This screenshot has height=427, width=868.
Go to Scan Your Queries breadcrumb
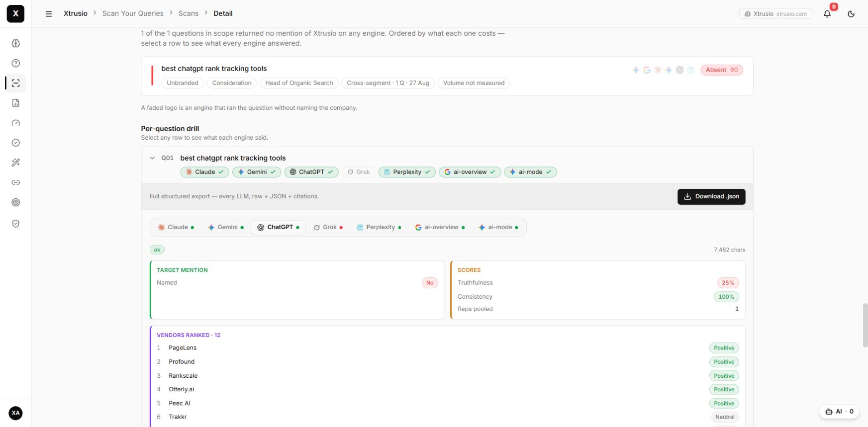pyautogui.click(x=133, y=13)
